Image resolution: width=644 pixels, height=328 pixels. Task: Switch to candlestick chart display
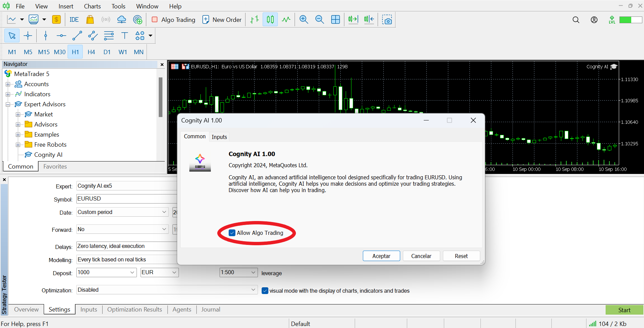270,20
